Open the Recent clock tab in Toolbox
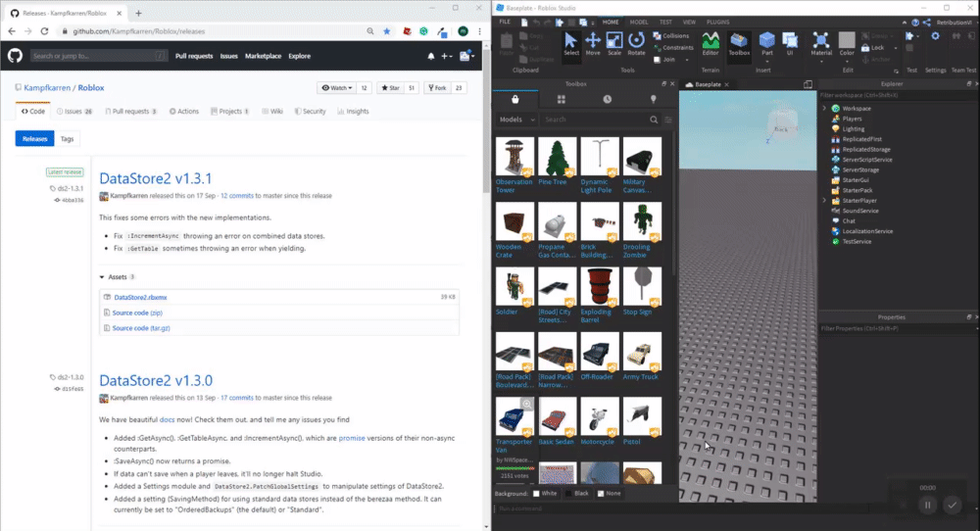980x531 pixels. point(607,99)
